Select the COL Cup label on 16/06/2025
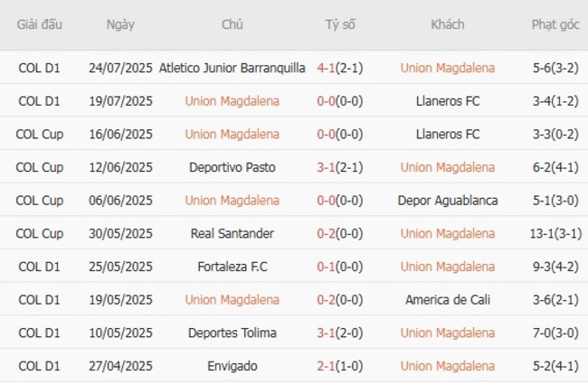This screenshot has width=588, height=385. pyautogui.click(x=40, y=134)
